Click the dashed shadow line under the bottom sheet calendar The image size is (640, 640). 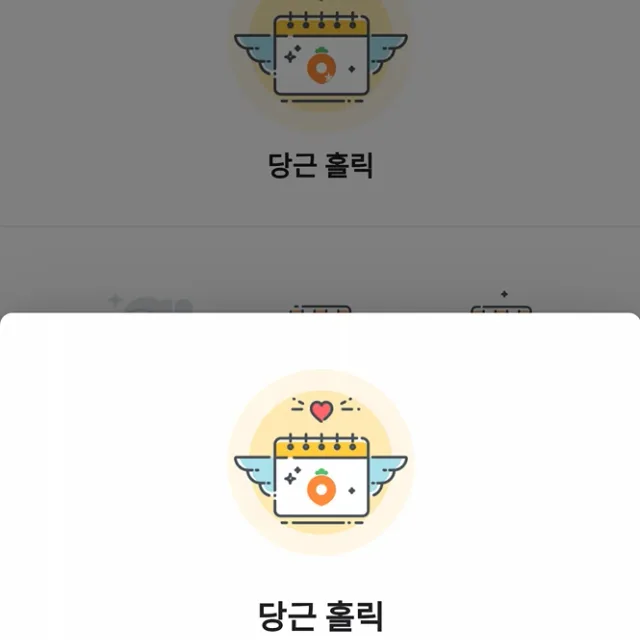pos(322,522)
